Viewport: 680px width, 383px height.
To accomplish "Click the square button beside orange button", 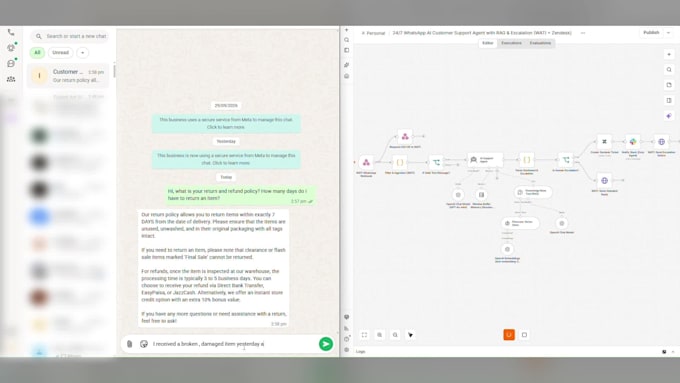I will click(524, 335).
